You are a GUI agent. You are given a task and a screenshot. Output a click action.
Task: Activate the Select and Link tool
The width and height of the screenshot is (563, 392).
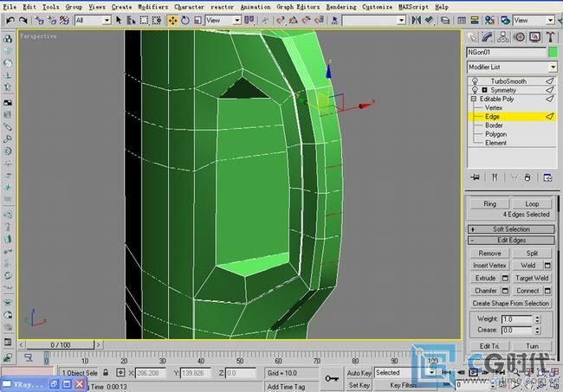(39, 21)
